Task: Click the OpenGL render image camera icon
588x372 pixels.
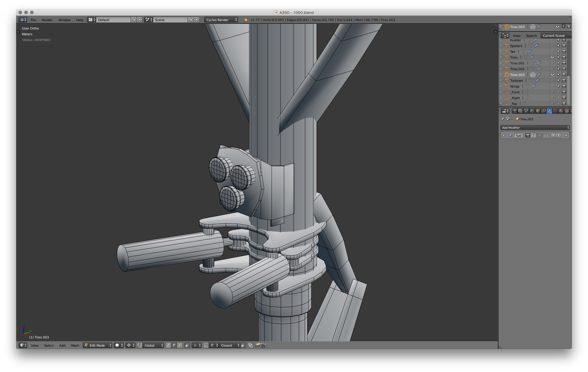Action: (x=257, y=345)
